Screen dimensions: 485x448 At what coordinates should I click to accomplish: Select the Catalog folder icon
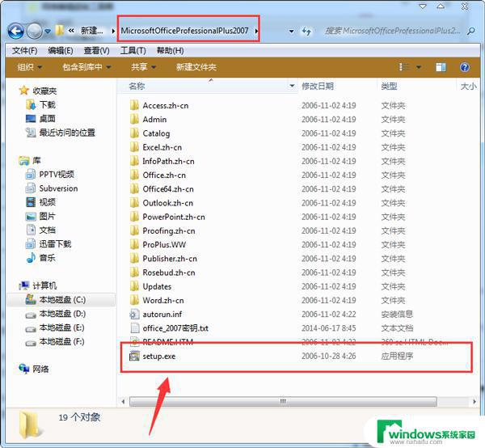coord(134,133)
